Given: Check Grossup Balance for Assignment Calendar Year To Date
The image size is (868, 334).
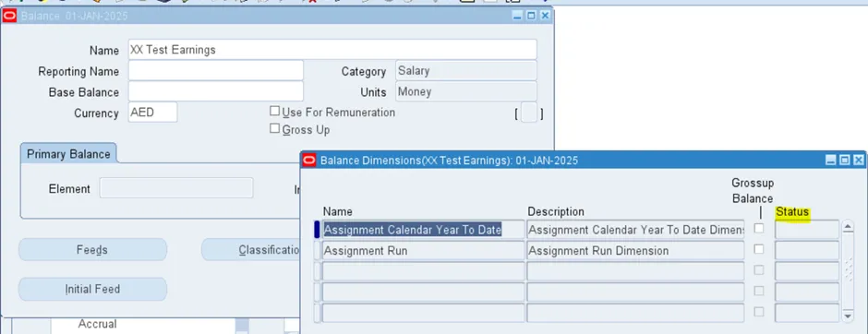Looking at the screenshot, I should point(759,229).
